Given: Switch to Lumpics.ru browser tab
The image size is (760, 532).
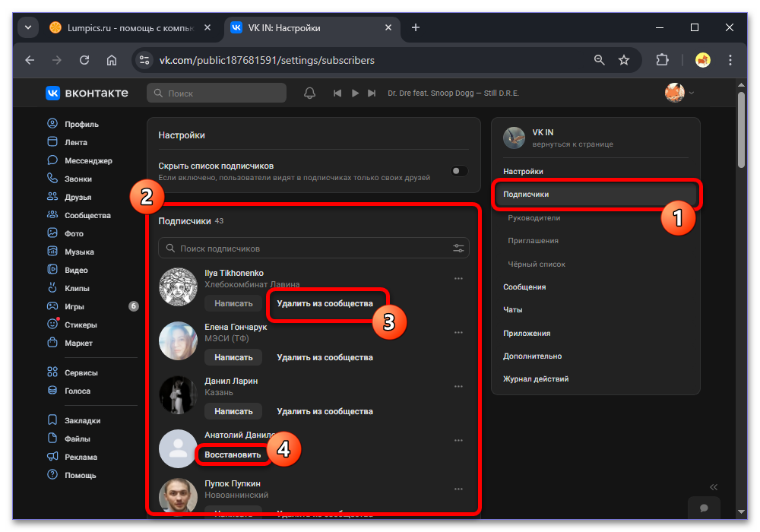Looking at the screenshot, I should tap(130, 27).
